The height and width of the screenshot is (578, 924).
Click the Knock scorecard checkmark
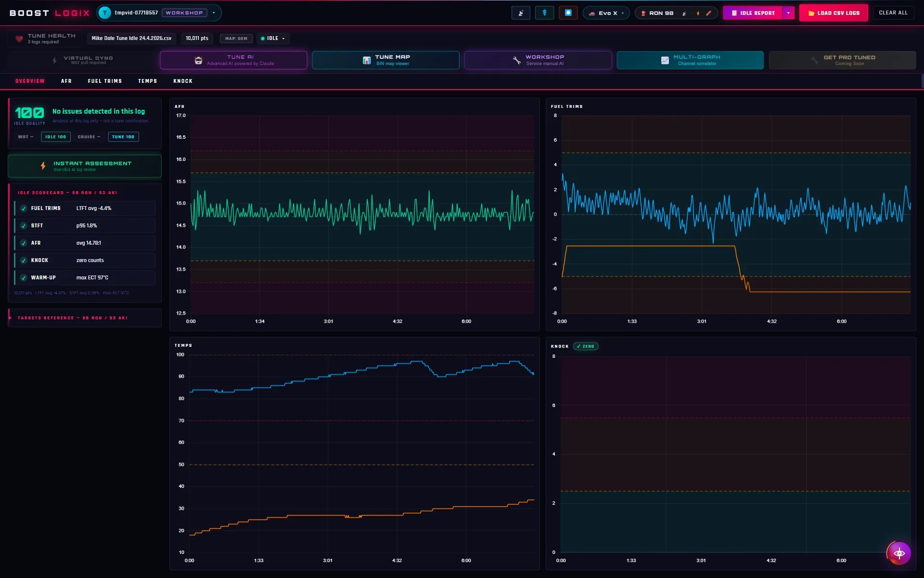point(23,261)
